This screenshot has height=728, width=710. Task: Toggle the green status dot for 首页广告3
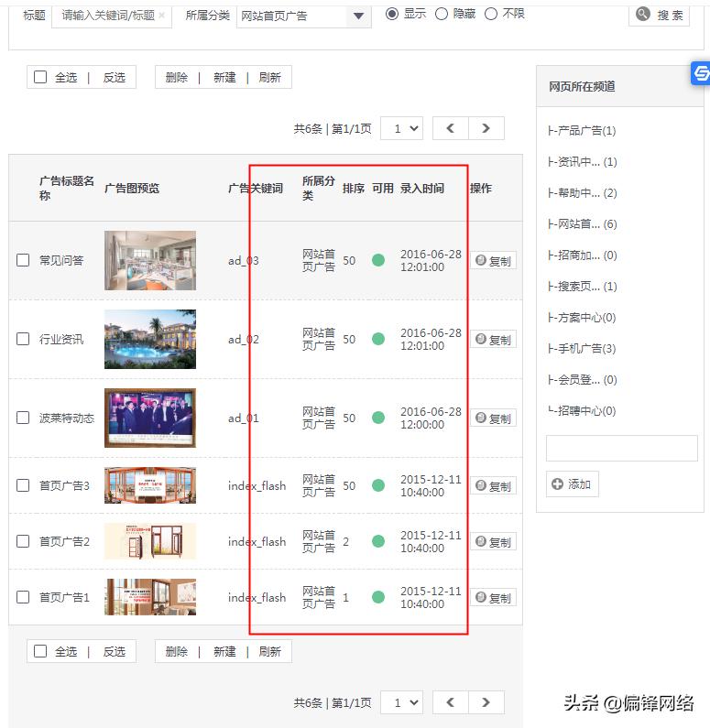coord(378,485)
